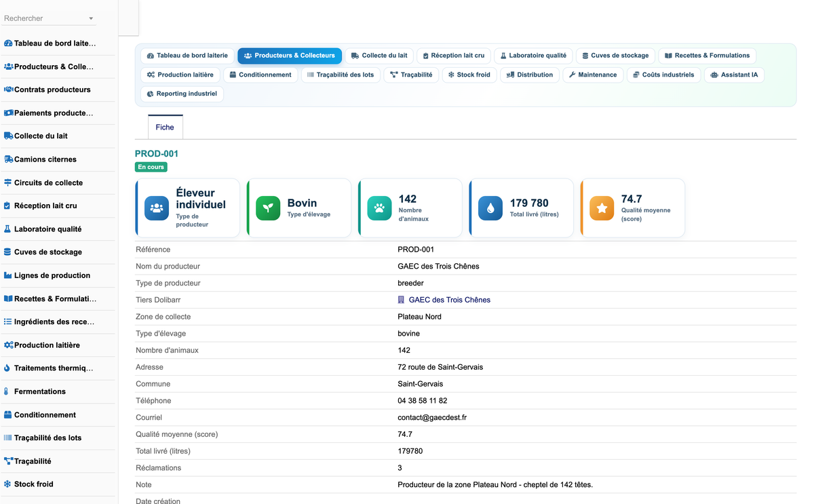Click the Conditionnement box icon in sidebar

point(8,414)
